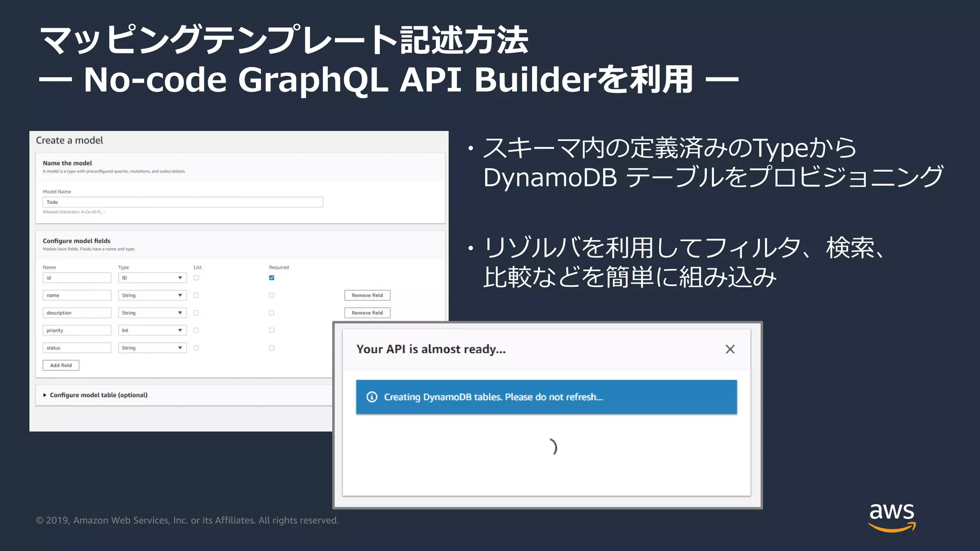Click the copyright notice at the bottom
Viewport: 980px width, 551px height.
pyautogui.click(x=188, y=520)
